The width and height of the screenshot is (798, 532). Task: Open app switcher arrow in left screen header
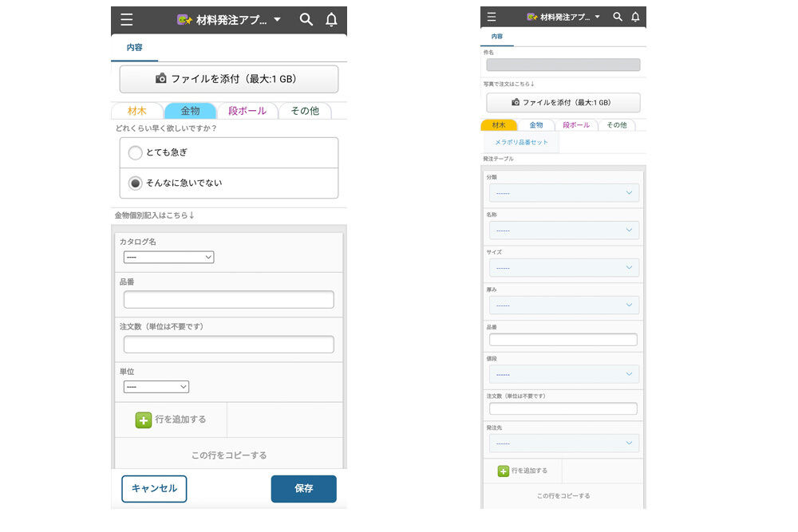coord(278,20)
